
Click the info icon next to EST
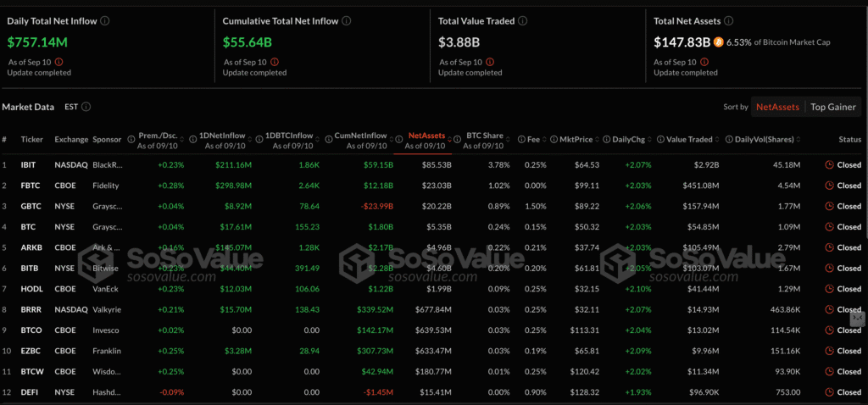pos(86,108)
